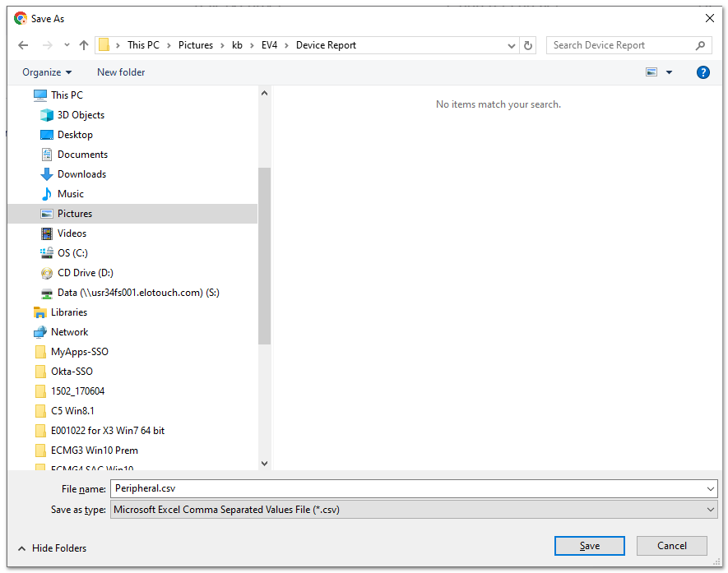Create a New folder
This screenshot has height=573, width=728.
pyautogui.click(x=121, y=72)
